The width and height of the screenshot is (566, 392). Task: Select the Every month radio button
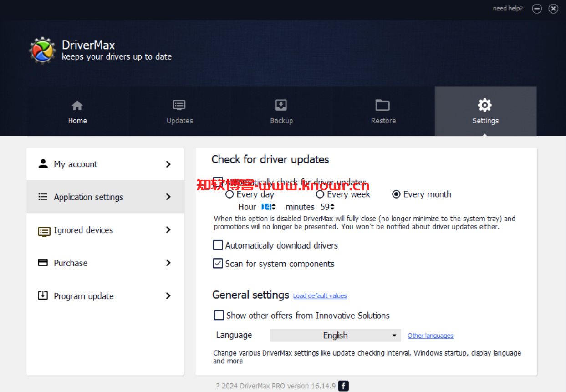coord(396,194)
